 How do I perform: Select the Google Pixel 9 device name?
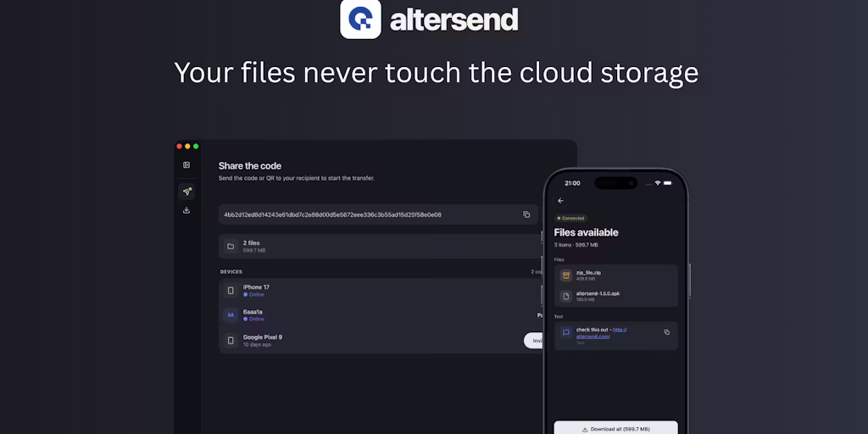click(263, 337)
